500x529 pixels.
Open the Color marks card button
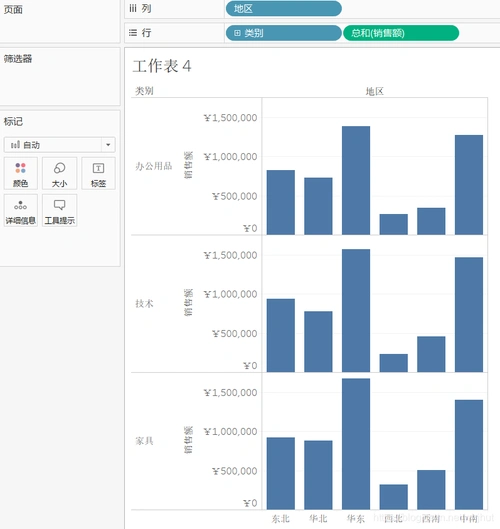click(x=21, y=173)
